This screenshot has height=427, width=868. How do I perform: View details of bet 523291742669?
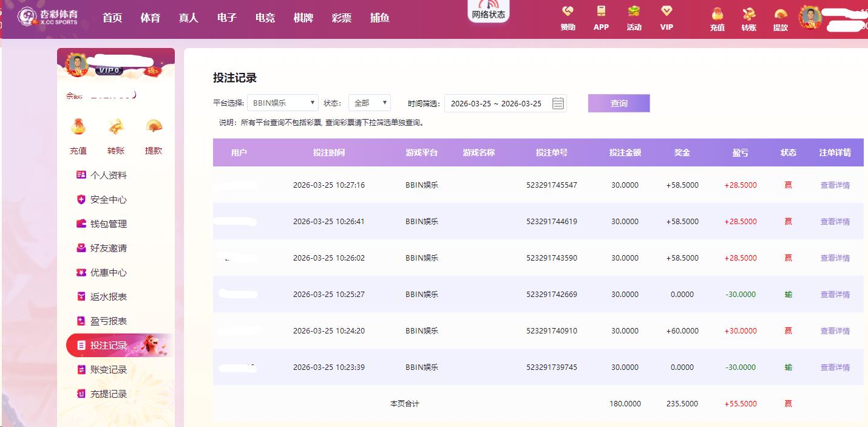(835, 295)
